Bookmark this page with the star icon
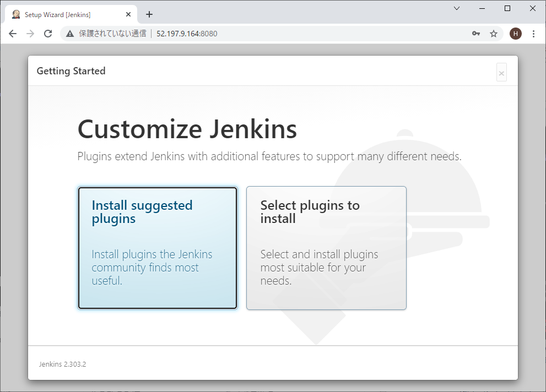This screenshot has width=546, height=392. click(494, 34)
